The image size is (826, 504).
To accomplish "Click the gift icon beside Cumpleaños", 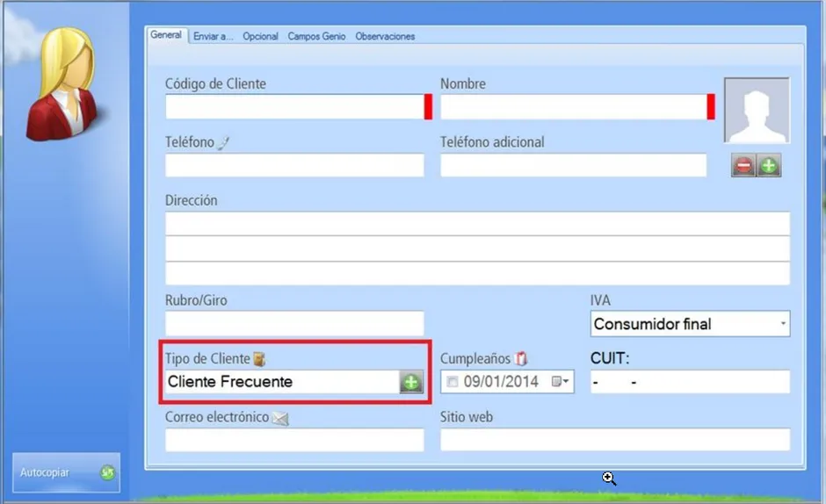I will point(520,358).
